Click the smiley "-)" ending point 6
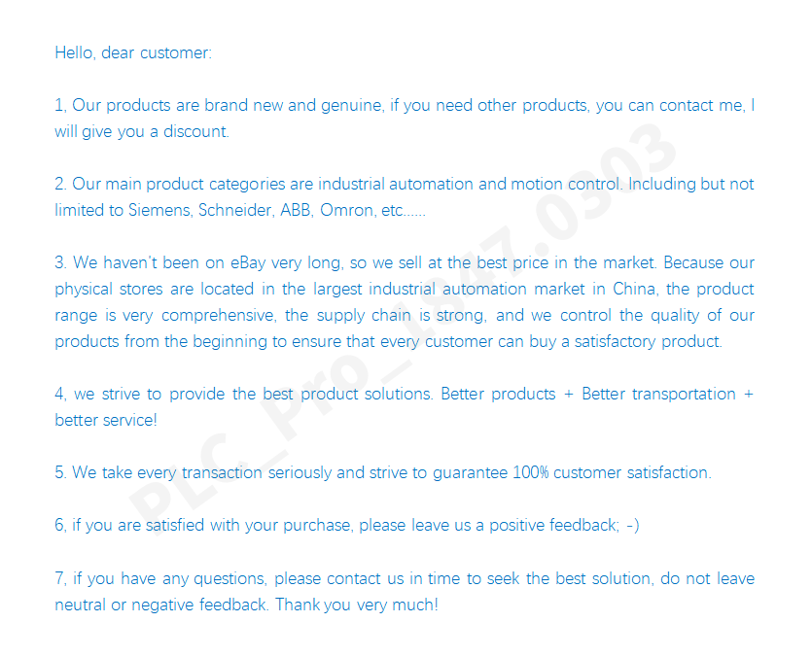The image size is (812, 657). click(632, 525)
